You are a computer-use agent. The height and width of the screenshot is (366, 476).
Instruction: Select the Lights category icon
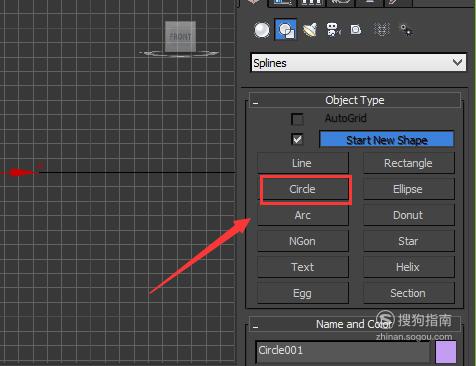tap(310, 30)
